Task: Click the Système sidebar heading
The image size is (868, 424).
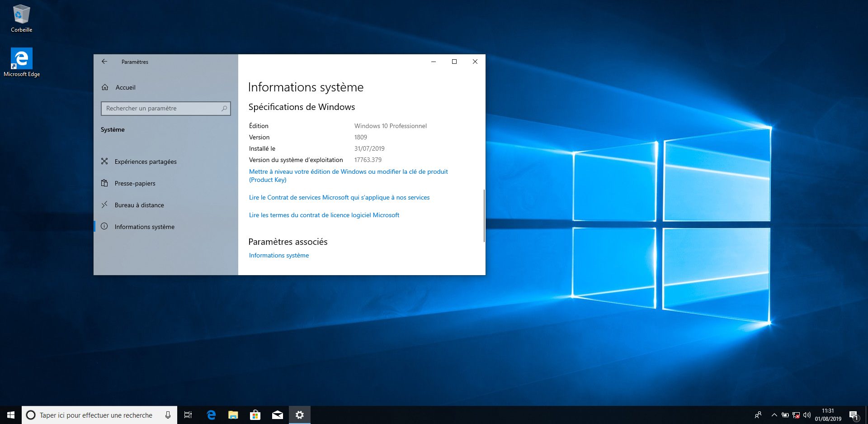Action: point(113,130)
